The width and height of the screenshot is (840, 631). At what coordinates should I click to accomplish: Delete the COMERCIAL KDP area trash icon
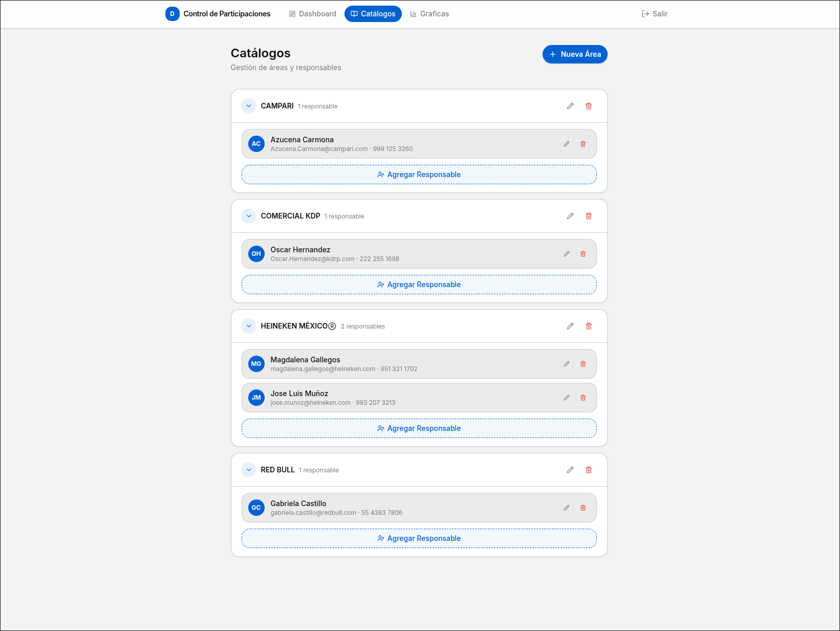click(x=589, y=216)
